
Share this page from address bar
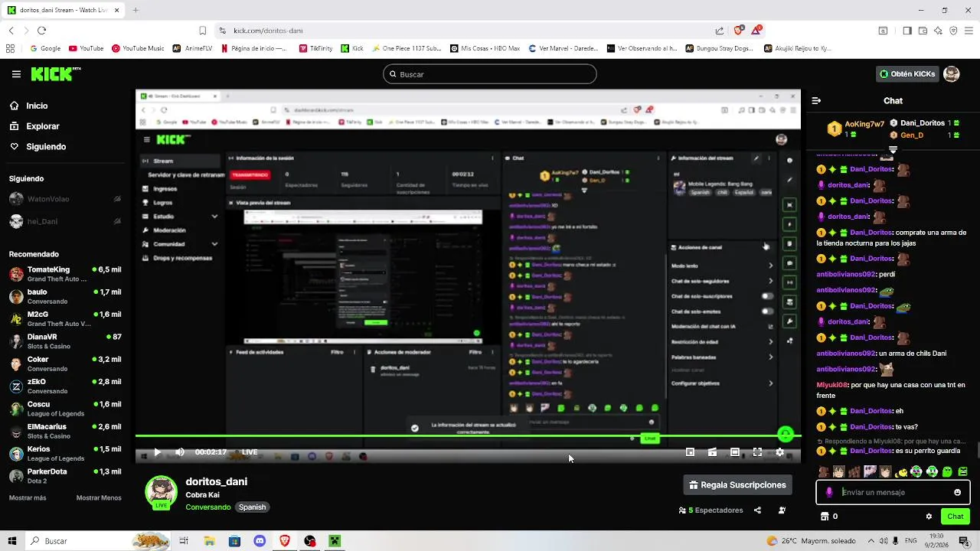pos(720,31)
